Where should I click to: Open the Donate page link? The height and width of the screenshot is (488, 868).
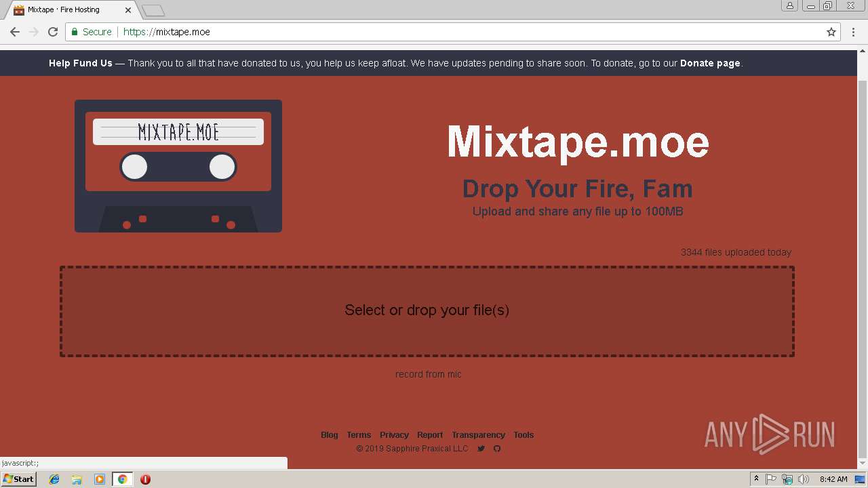[x=710, y=63]
